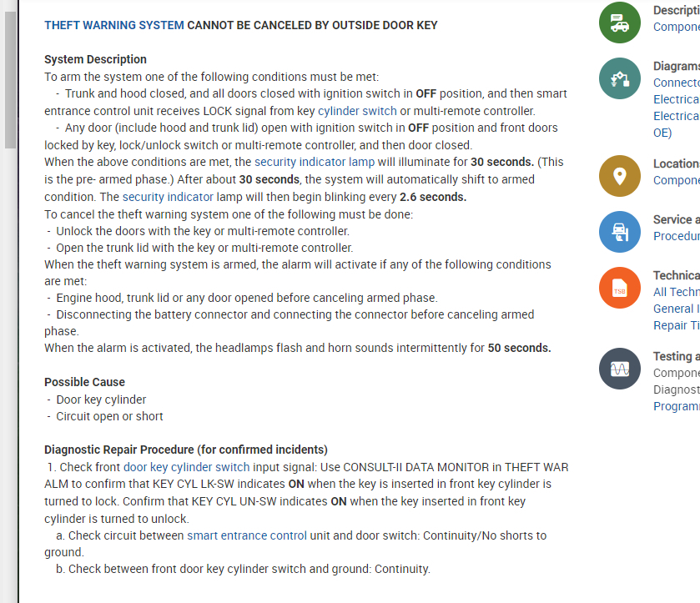Select the 'Repair Ti...' link
This screenshot has height=603, width=700.
pyautogui.click(x=676, y=325)
